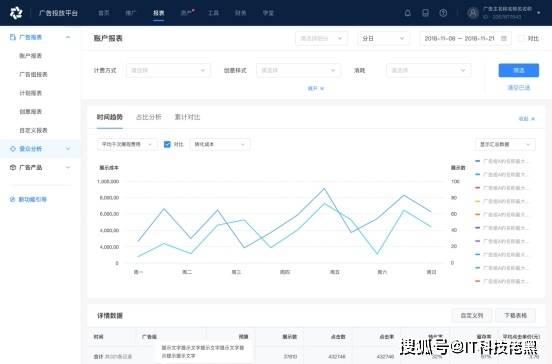Open the account menu arrow

click(539, 13)
